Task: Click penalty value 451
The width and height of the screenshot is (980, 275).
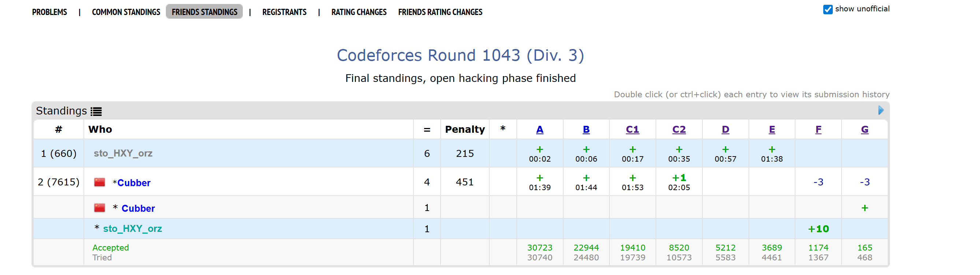Action: [x=464, y=182]
